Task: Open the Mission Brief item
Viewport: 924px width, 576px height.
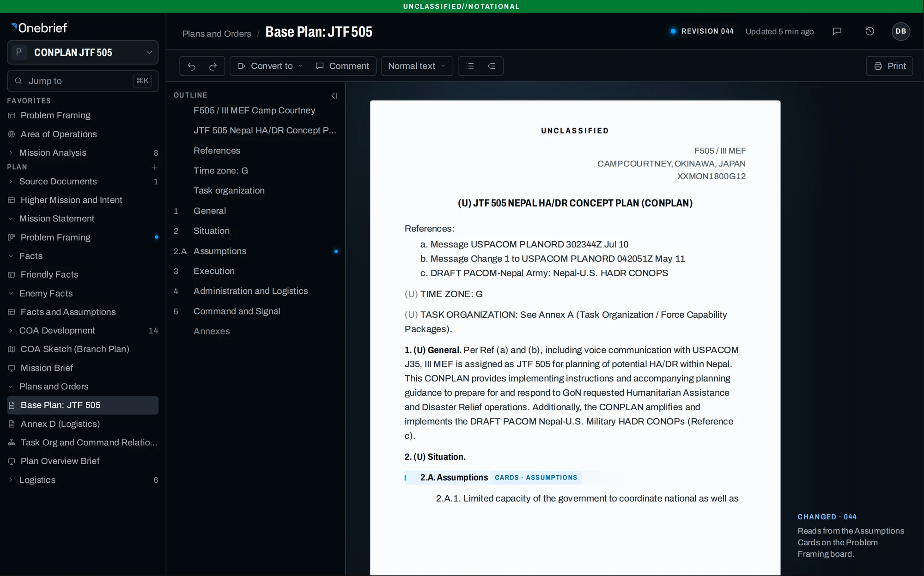Action: (x=83, y=368)
